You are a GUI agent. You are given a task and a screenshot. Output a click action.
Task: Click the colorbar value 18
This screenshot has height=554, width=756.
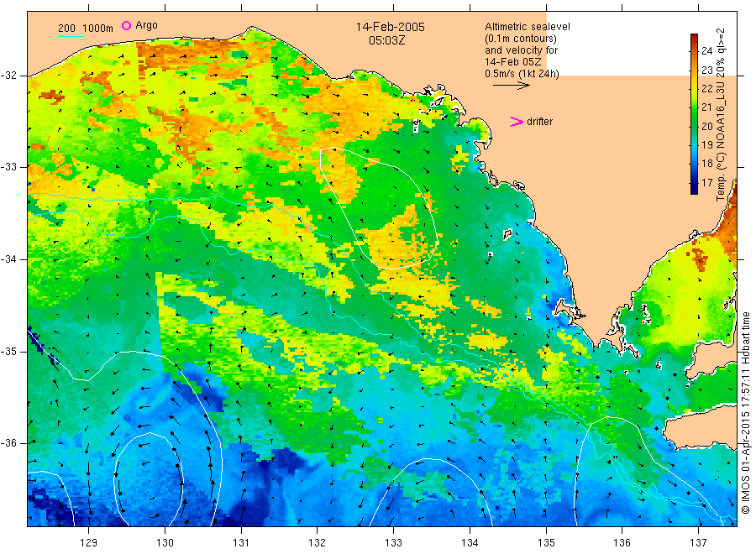706,164
